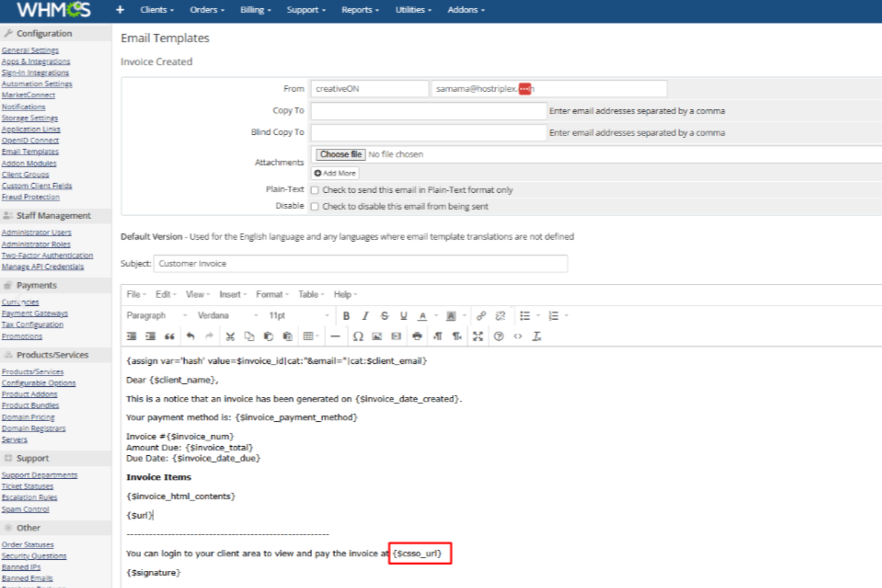Click the Subject input field

pos(360,264)
